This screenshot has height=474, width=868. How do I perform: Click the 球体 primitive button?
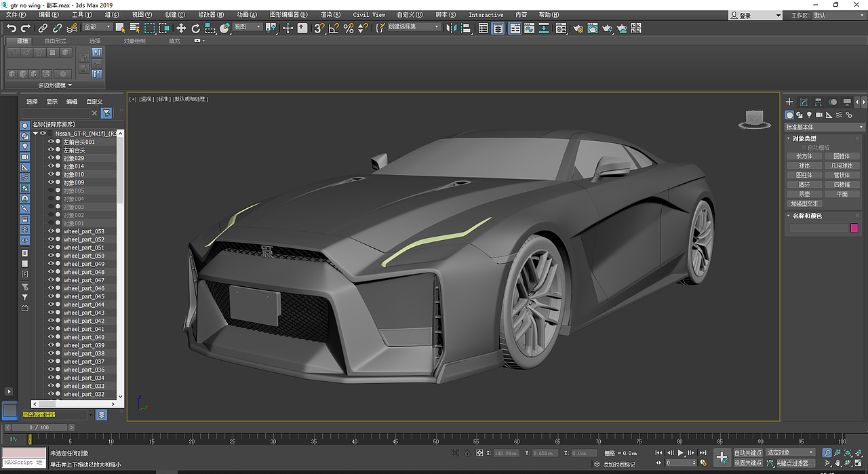804,165
